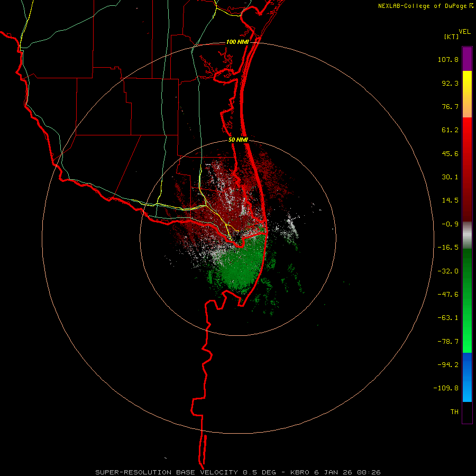Select the -16.5 legend value
This screenshot has width=476, height=476.
pos(448,248)
